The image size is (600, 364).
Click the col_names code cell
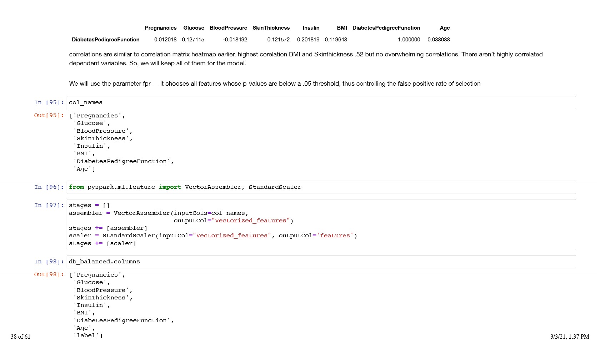pyautogui.click(x=321, y=103)
